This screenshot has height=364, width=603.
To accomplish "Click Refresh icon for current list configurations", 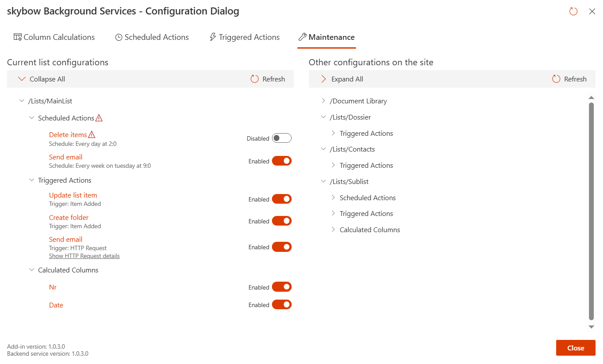I will click(254, 79).
